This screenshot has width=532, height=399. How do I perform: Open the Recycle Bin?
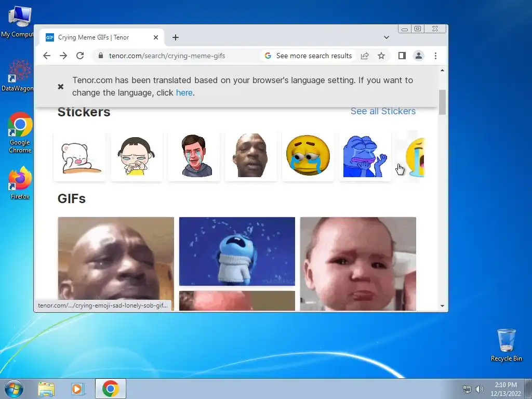[x=506, y=345]
